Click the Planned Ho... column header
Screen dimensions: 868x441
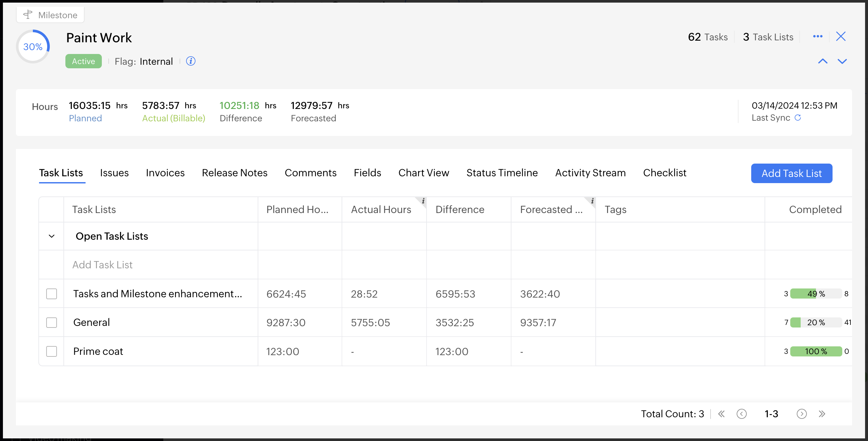(x=300, y=209)
